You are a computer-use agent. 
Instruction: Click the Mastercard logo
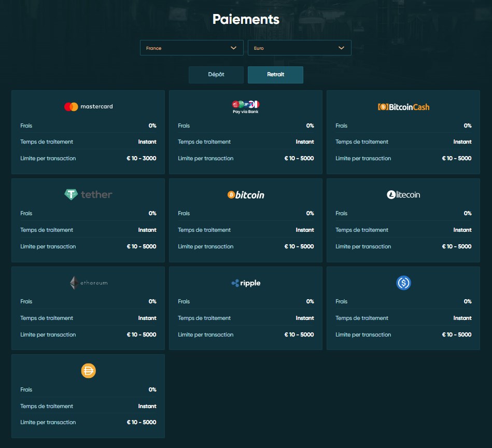pos(88,107)
